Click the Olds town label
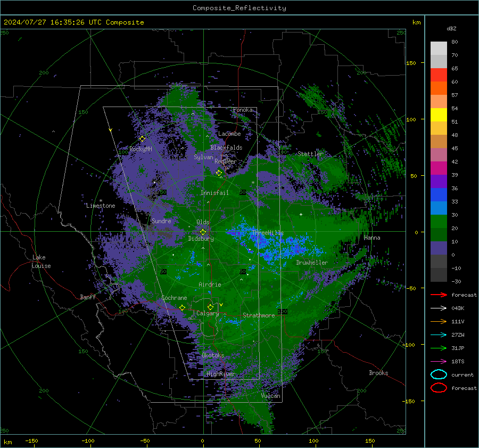479x448 pixels. 203,222
